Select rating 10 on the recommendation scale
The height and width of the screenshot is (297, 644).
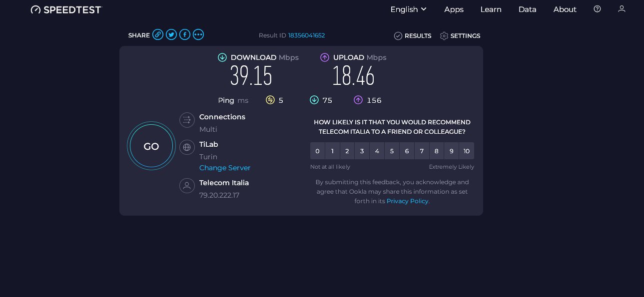467,151
